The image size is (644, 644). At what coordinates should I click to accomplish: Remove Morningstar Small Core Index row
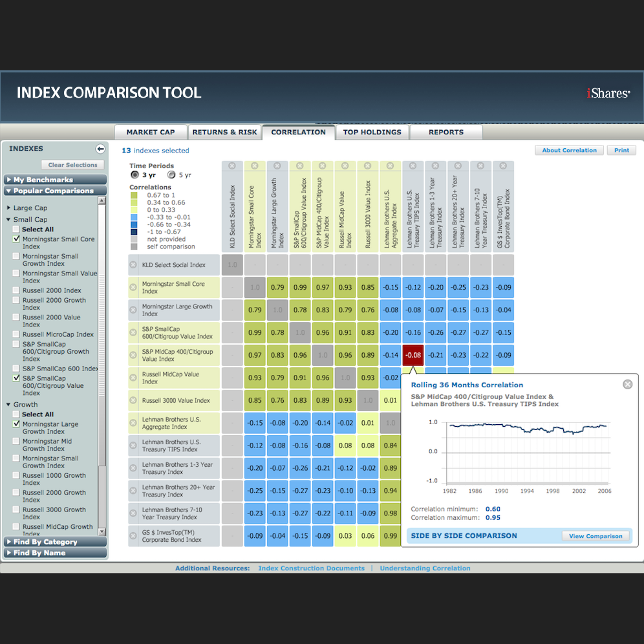click(x=133, y=288)
